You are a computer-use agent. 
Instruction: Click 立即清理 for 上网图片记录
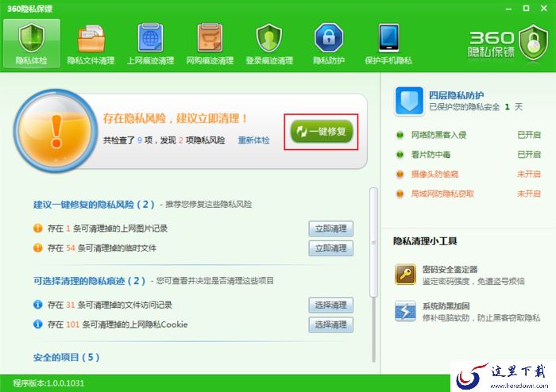[x=331, y=229]
